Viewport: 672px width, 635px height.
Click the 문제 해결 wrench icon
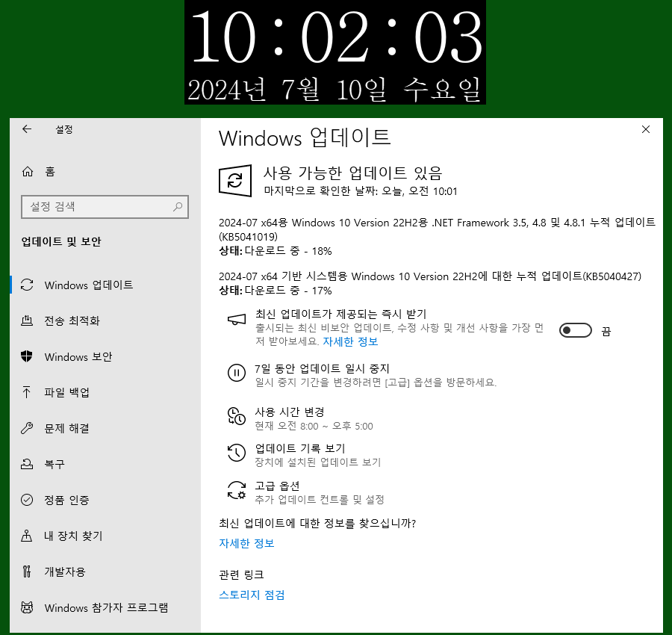[x=27, y=428]
